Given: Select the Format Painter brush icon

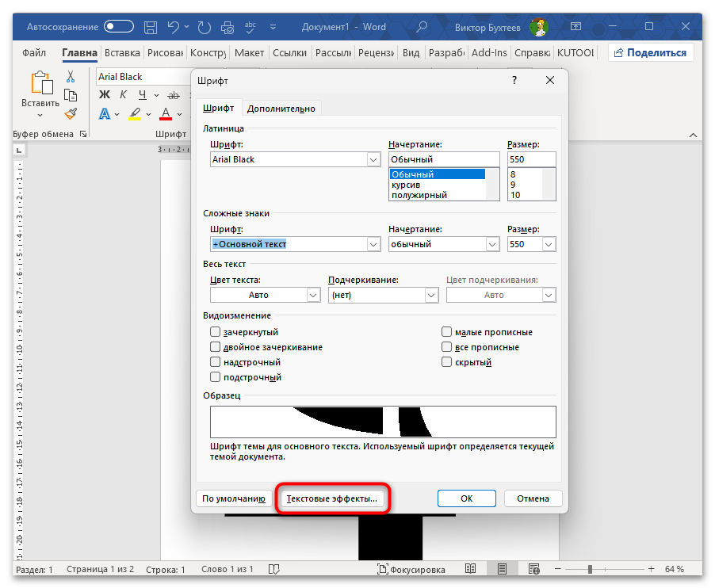Looking at the screenshot, I should click(x=71, y=113).
